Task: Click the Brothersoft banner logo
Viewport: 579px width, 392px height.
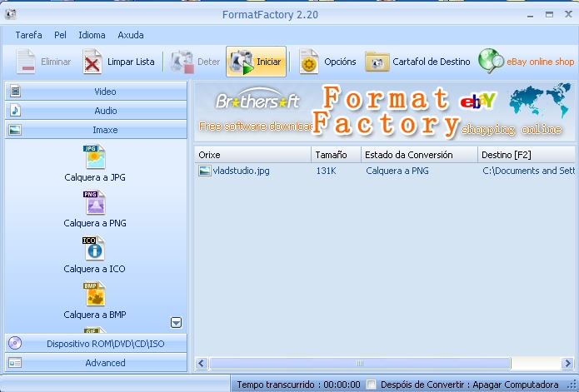Action: pos(257,99)
